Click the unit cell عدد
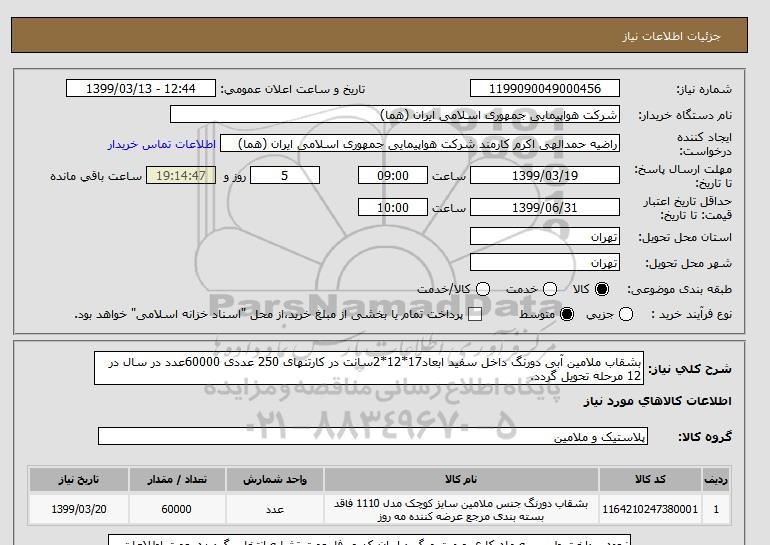Screen dimensions: 770x545 [275, 509]
